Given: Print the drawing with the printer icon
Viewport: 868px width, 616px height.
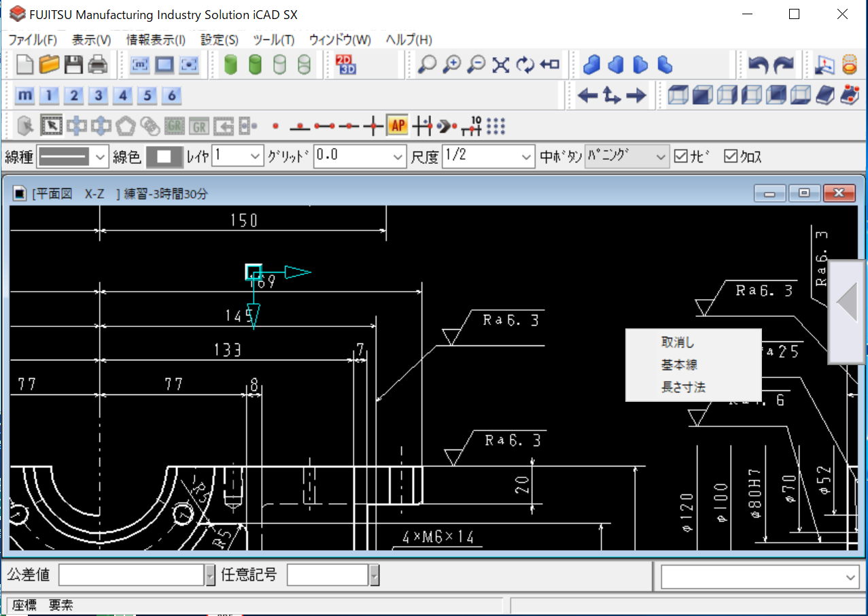Looking at the screenshot, I should pos(98,65).
